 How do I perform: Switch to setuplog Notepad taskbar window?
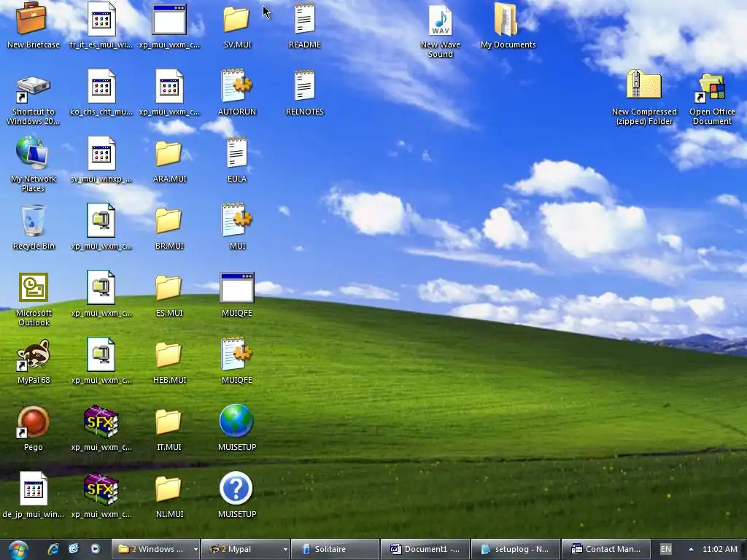(x=515, y=549)
